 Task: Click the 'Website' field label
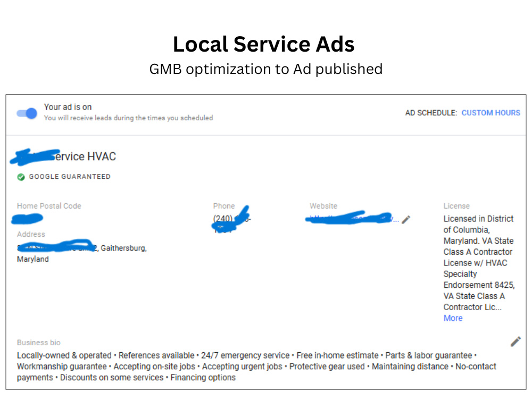[323, 205]
